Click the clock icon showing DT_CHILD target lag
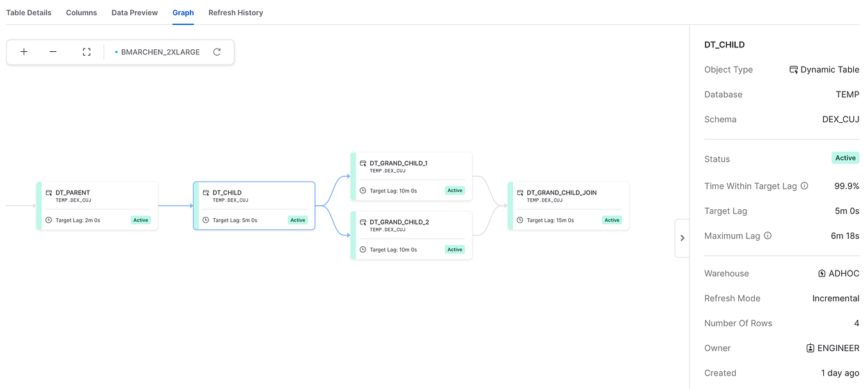This screenshot has width=868, height=389. coord(206,219)
